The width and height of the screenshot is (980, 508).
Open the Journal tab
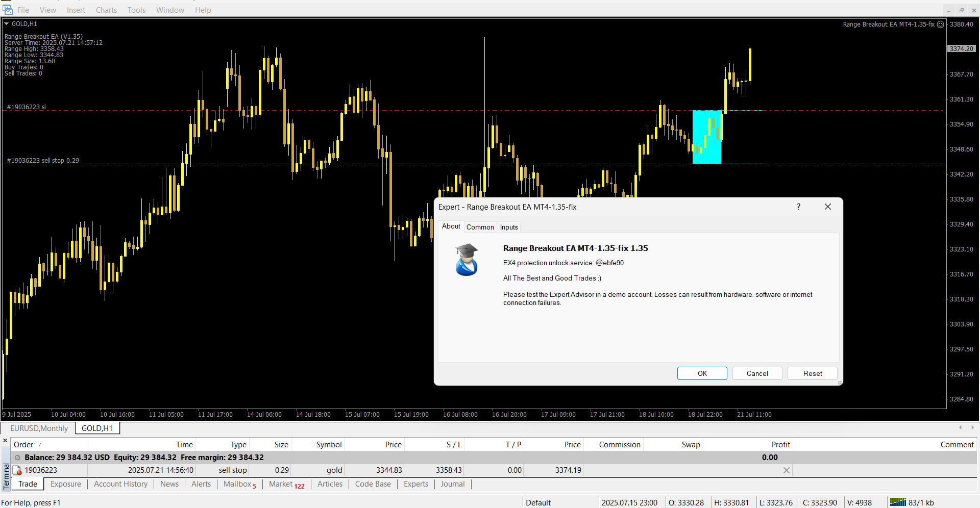453,484
